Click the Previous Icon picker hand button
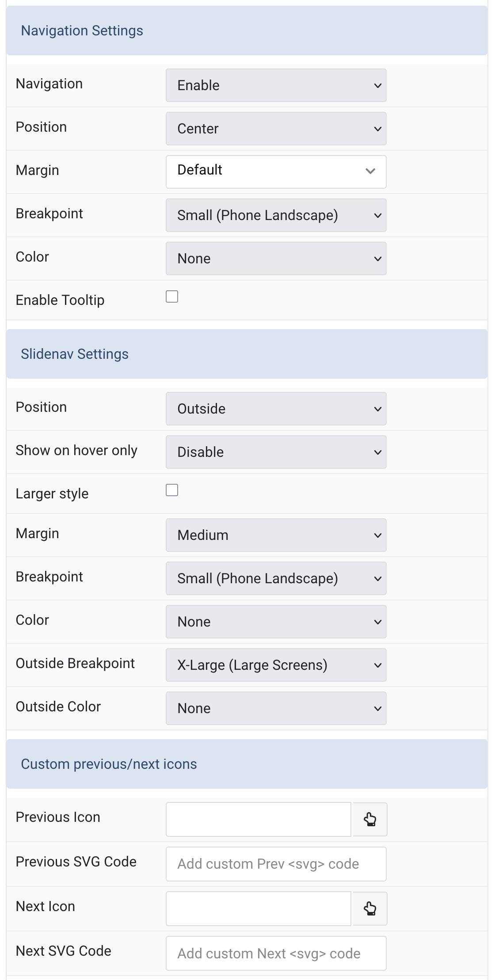Image resolution: width=495 pixels, height=980 pixels. [369, 819]
